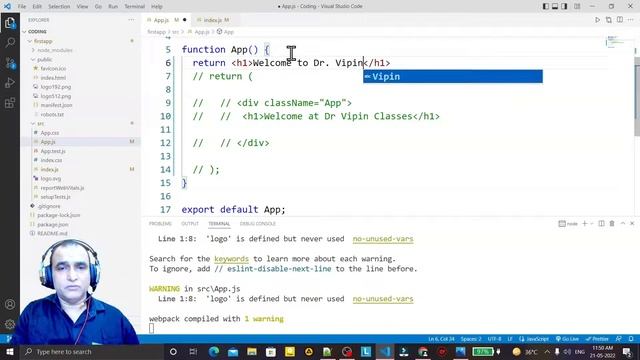The width and height of the screenshot is (640, 360).
Task: Open the Terminal menu
Action: click(x=135, y=7)
